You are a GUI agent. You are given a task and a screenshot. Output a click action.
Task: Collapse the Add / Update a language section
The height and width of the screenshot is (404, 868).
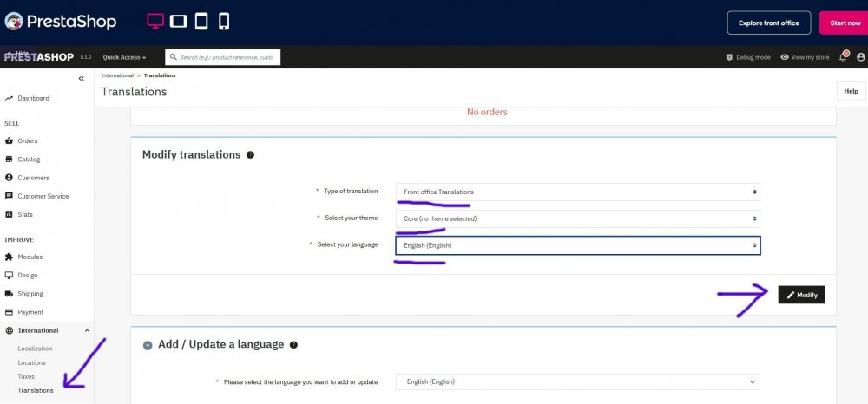click(x=148, y=345)
